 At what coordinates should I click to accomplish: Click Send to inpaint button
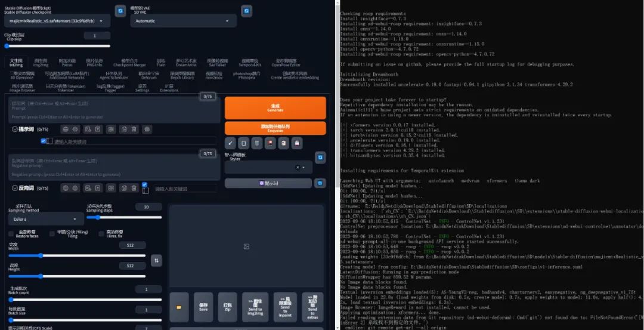click(285, 307)
